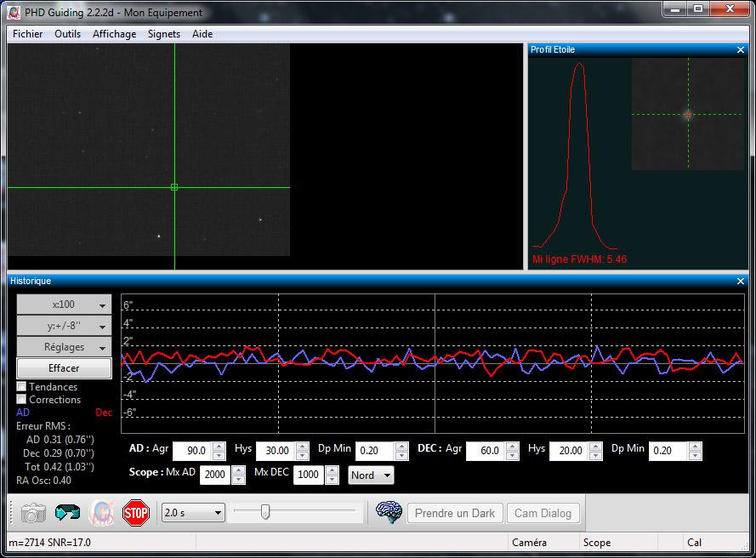
Task: Click the PHD Guiding title bar icon
Action: [14, 12]
